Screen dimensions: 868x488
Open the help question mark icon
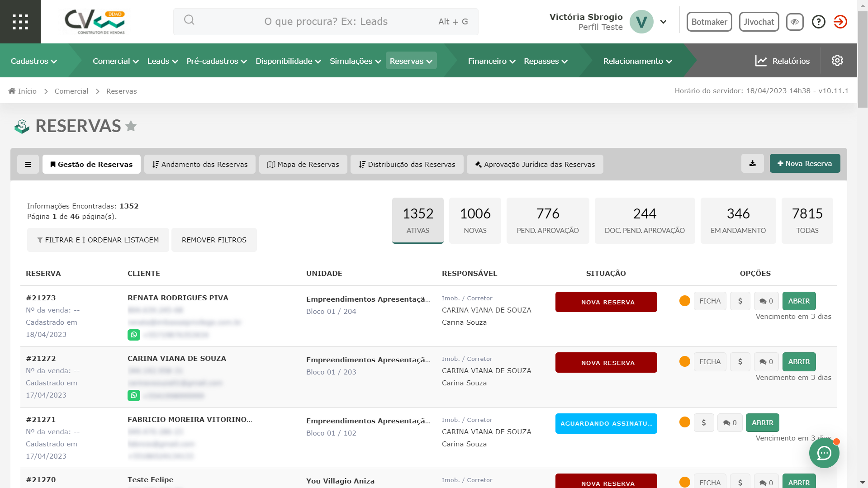(818, 22)
